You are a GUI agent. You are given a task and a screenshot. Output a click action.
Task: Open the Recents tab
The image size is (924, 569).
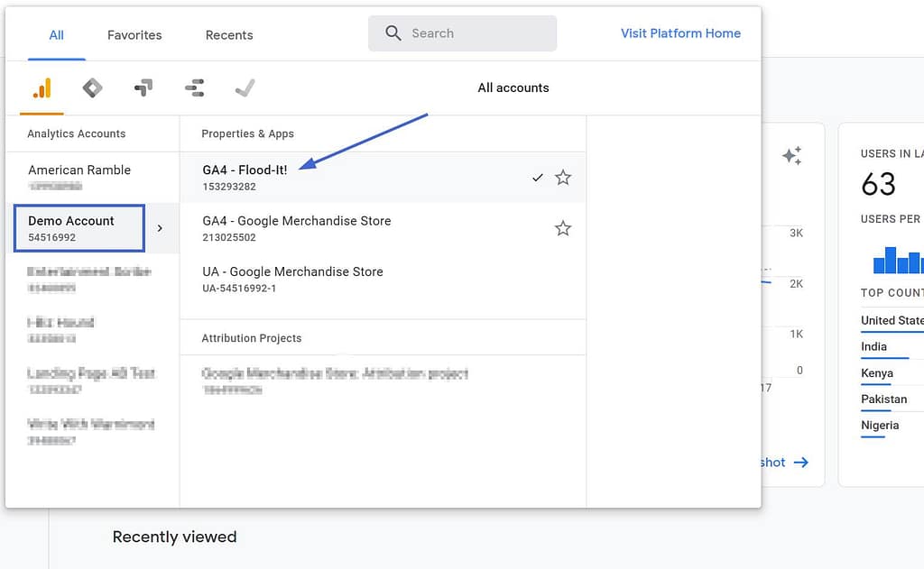(228, 34)
